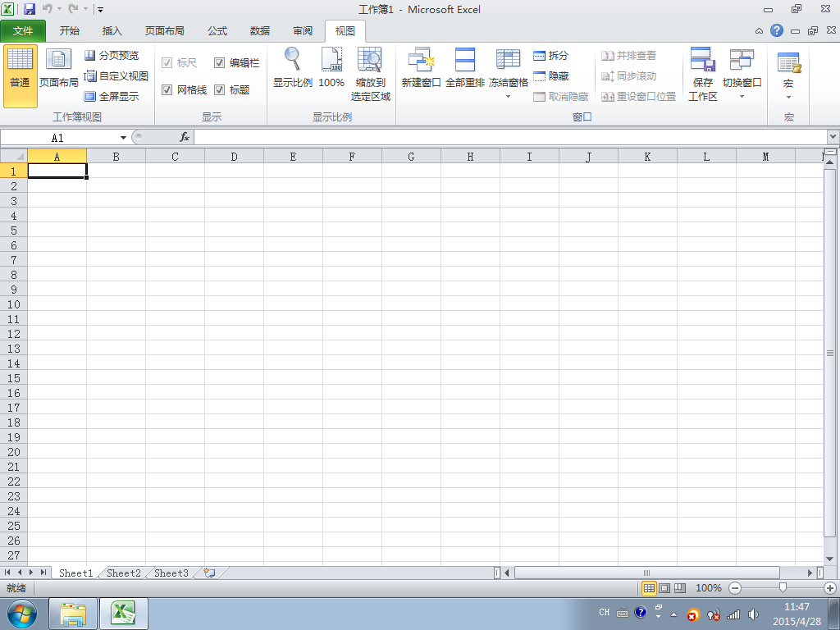Toggle the 编辑栏 formula bar checkbox
The width and height of the screenshot is (840, 630).
click(x=219, y=62)
